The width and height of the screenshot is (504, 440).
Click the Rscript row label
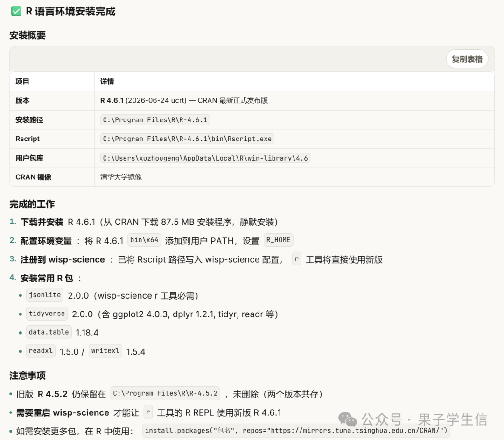tap(28, 139)
